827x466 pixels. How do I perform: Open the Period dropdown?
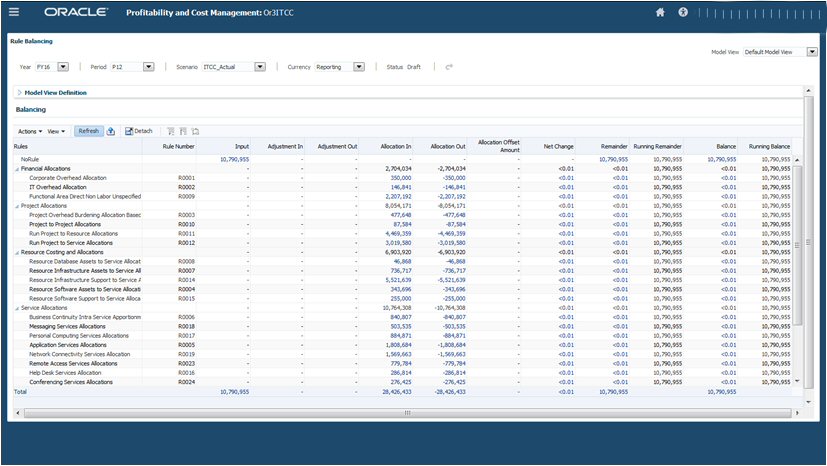(x=148, y=67)
